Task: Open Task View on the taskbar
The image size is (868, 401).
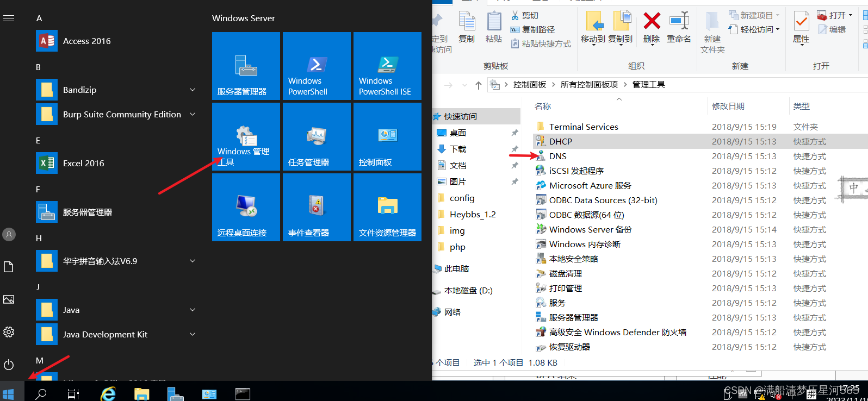Action: tap(73, 393)
